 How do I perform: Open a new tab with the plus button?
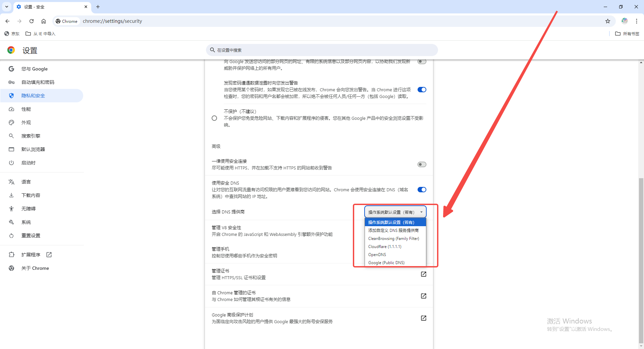pyautogui.click(x=98, y=7)
